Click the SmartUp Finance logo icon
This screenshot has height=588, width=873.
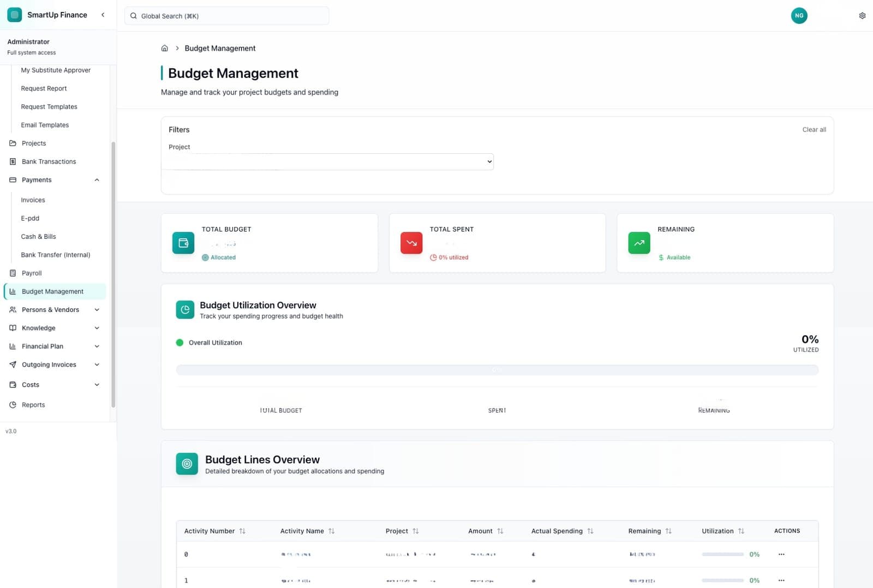click(15, 15)
